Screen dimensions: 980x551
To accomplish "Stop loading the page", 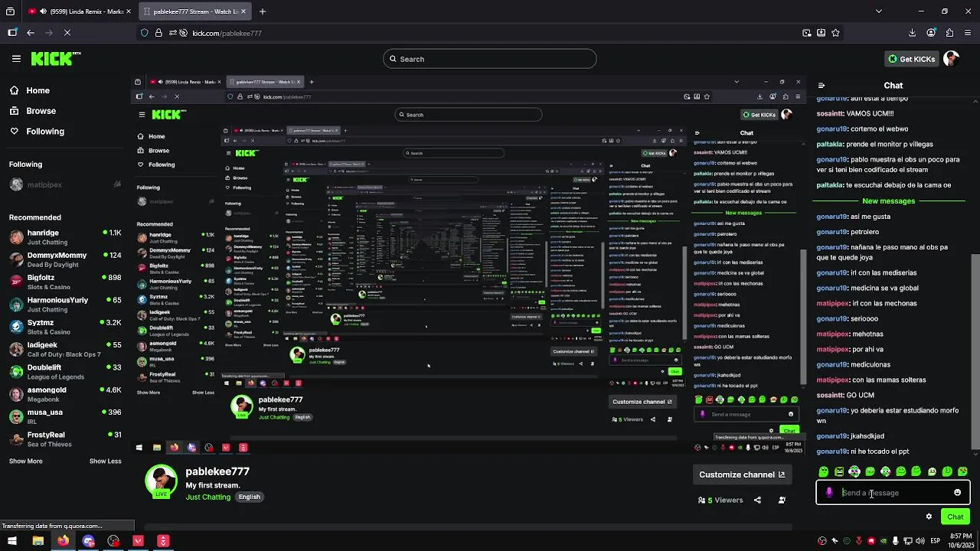I will pyautogui.click(x=67, y=33).
